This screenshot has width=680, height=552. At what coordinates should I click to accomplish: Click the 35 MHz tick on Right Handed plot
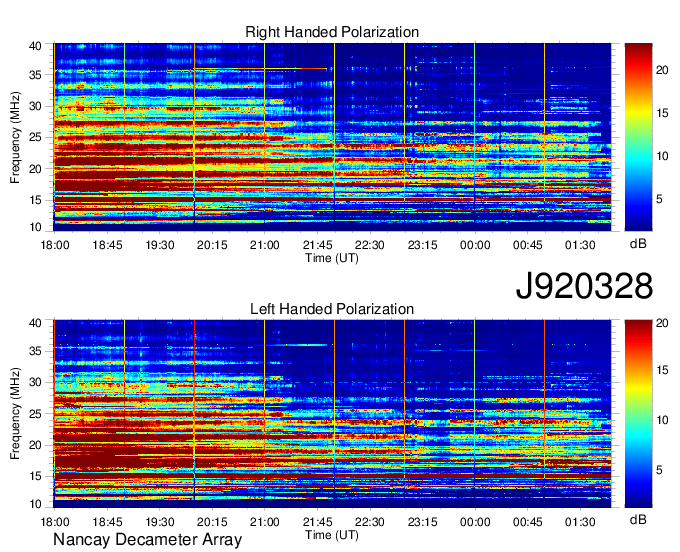(x=35, y=75)
